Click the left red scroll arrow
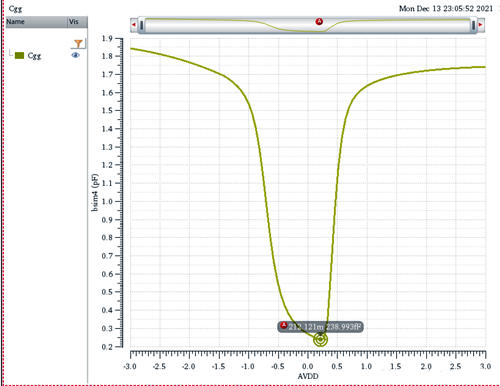 [x=134, y=25]
